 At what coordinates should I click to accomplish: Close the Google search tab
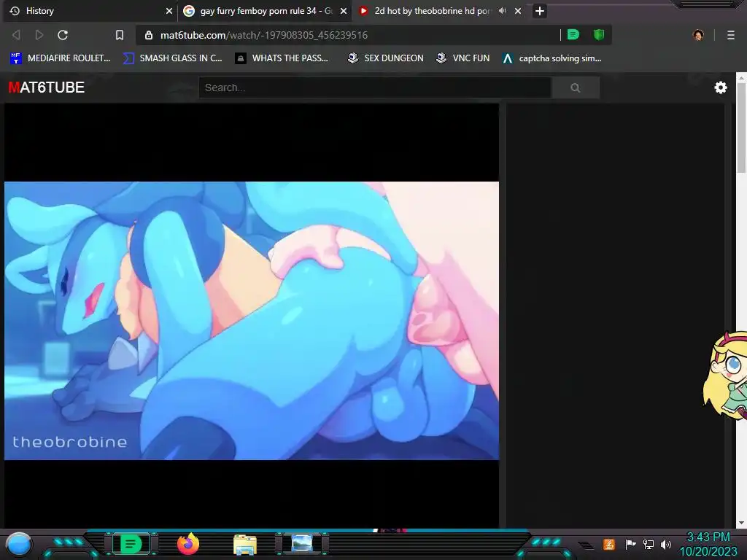pyautogui.click(x=343, y=11)
